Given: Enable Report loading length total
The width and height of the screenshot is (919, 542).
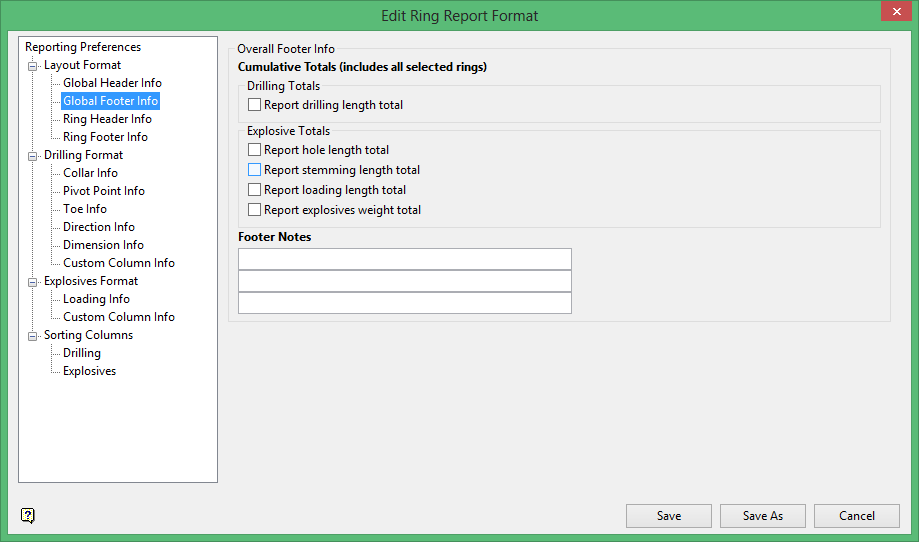Looking at the screenshot, I should pos(255,190).
